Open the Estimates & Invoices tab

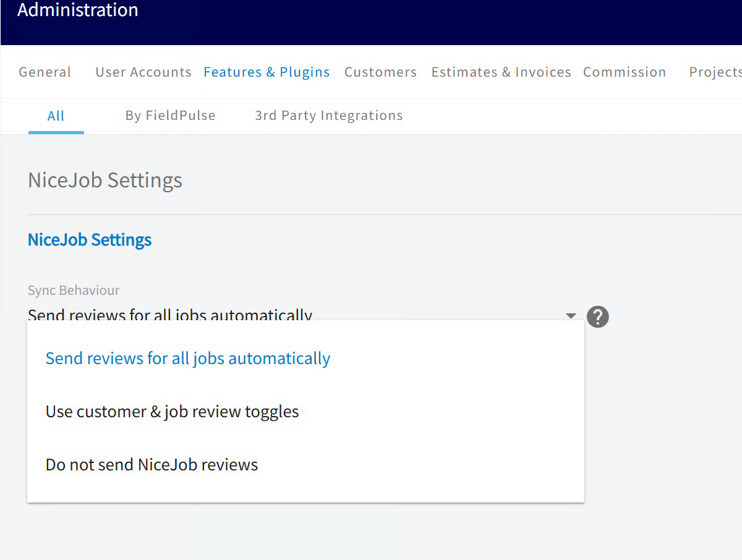501,72
